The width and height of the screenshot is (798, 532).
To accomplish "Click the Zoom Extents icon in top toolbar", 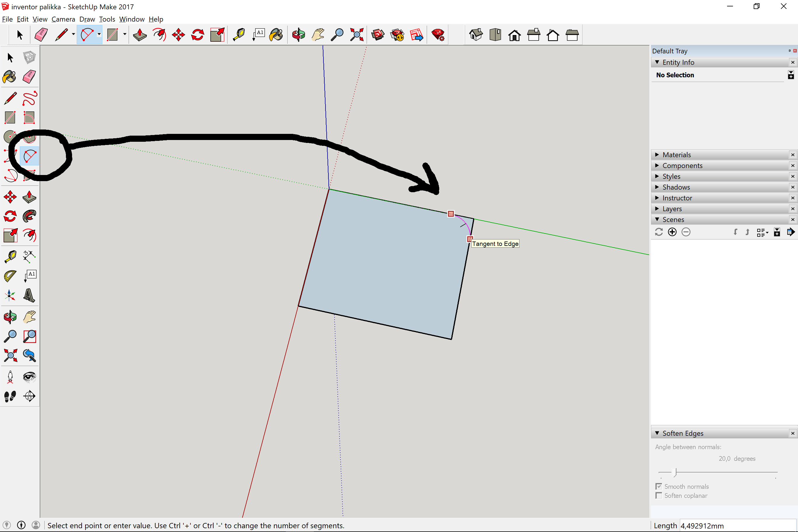I will (357, 35).
